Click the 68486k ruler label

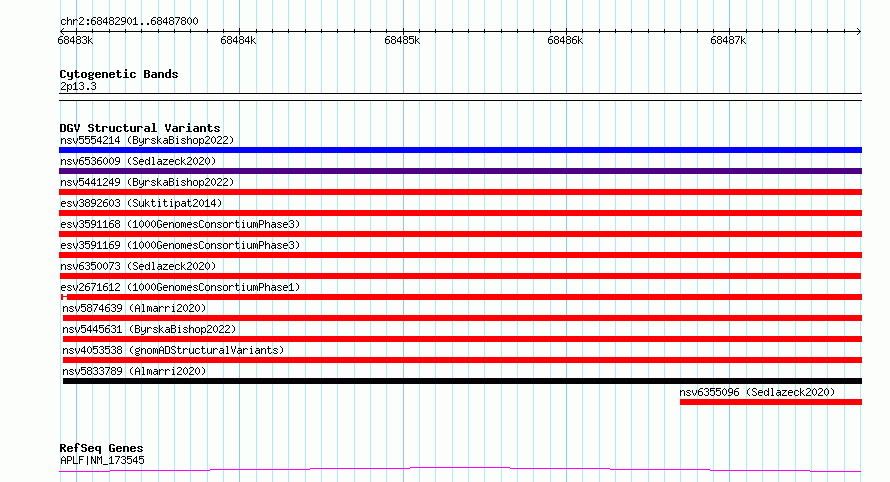[565, 40]
